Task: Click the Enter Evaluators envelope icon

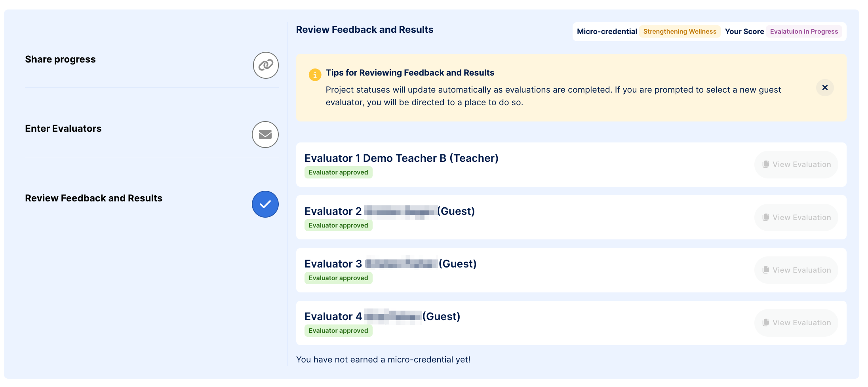Action: click(x=265, y=135)
